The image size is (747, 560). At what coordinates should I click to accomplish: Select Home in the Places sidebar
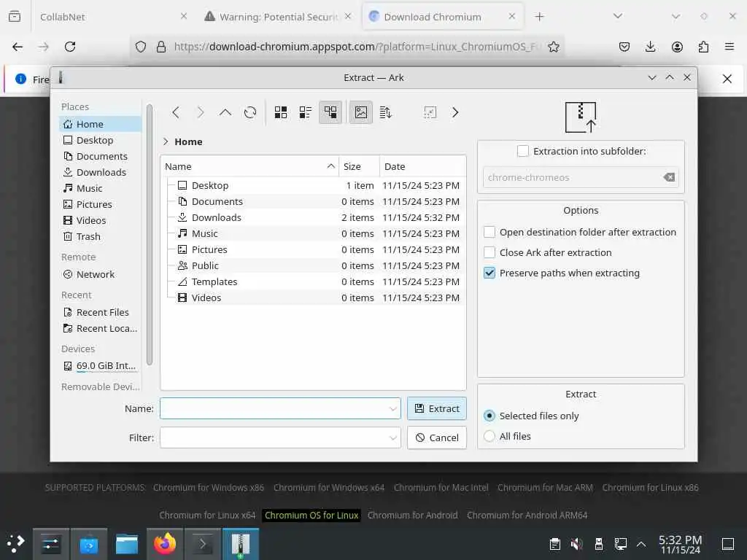101,124
